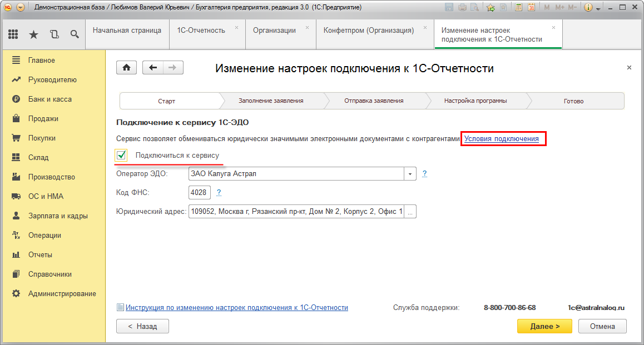Toggle the Подключиться к сервису checkbox
The height and width of the screenshot is (345, 644).
tap(121, 156)
